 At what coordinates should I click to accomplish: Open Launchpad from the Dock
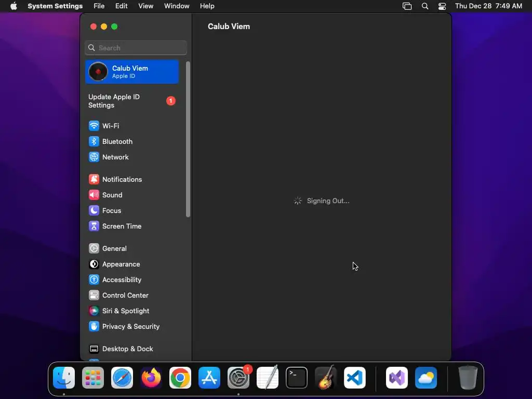(93, 378)
